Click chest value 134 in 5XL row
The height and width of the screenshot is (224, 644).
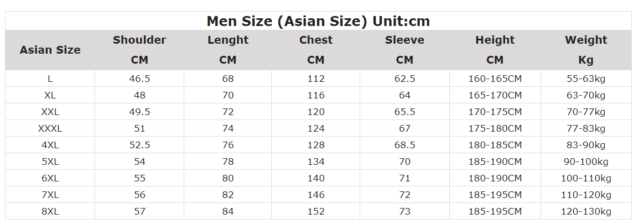pyautogui.click(x=316, y=162)
